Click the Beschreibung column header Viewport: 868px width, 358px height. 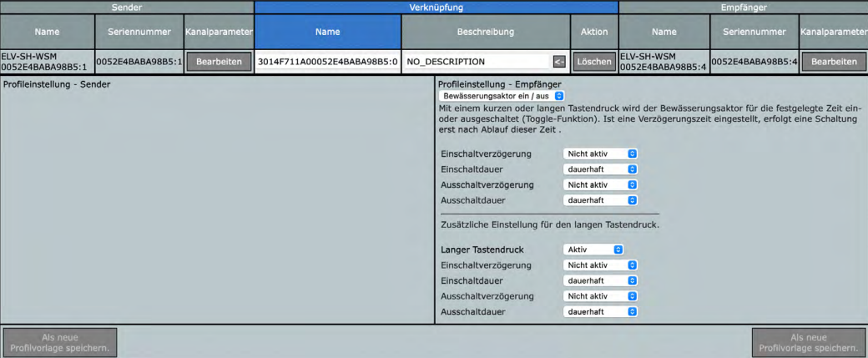pos(486,32)
